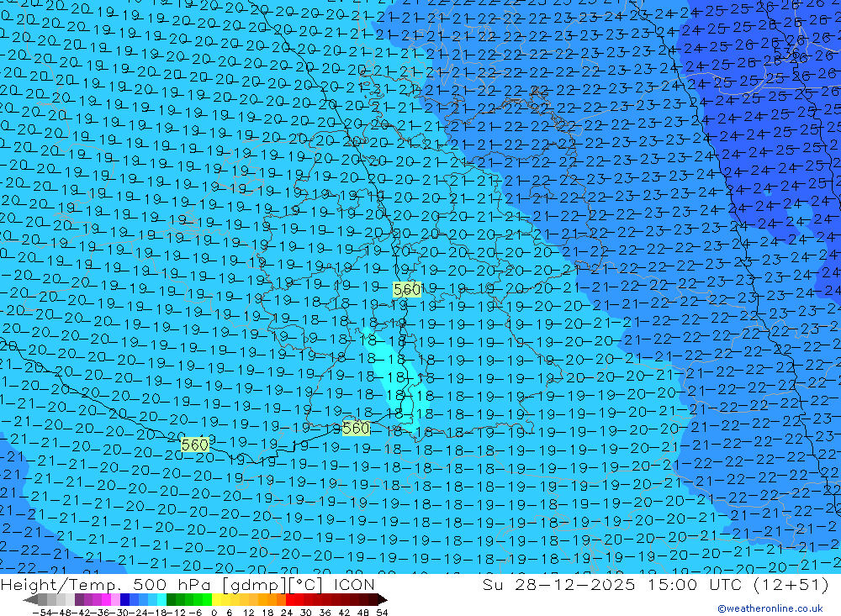Pick the dark blue legend swatch at -30

(x=124, y=599)
